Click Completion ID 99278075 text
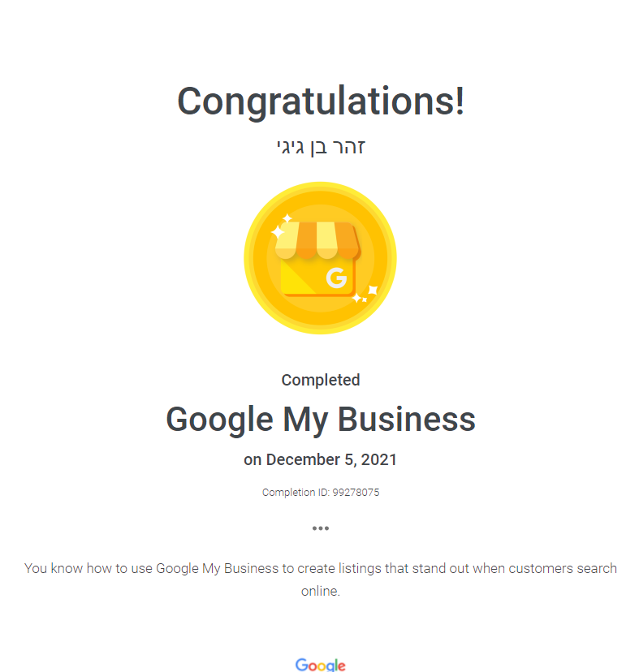The image size is (639, 672). (321, 492)
